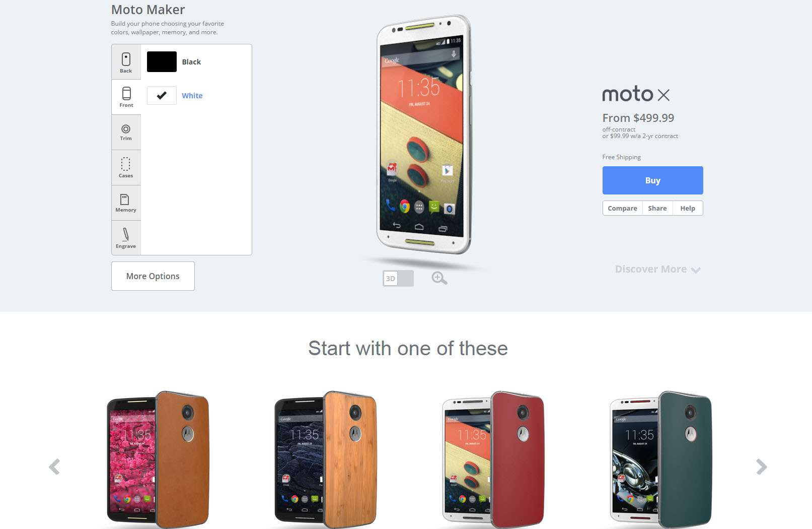Image resolution: width=812 pixels, height=529 pixels.
Task: Click the blue Buy button
Action: 652,180
